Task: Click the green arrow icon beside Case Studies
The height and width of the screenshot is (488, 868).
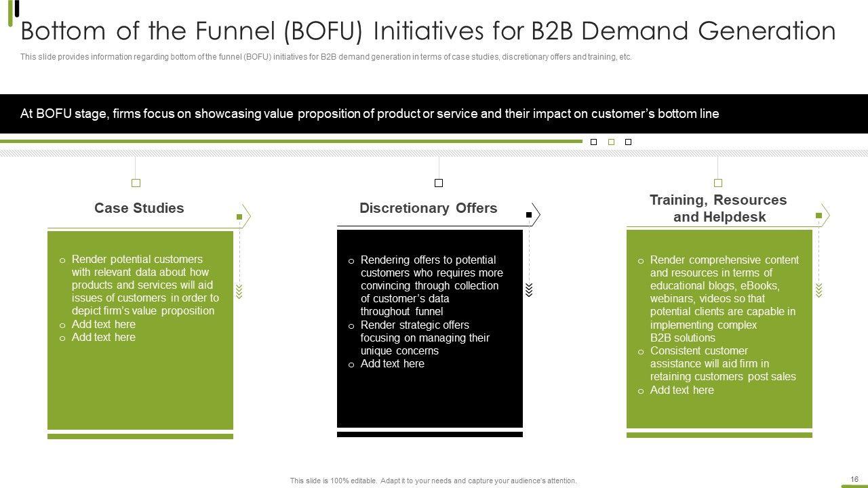Action: click(x=243, y=217)
